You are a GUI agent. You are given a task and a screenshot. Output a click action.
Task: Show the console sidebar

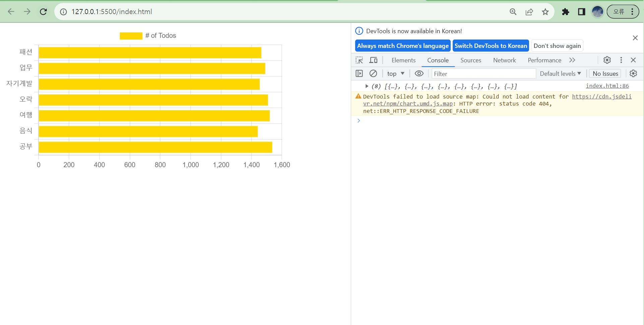359,73
